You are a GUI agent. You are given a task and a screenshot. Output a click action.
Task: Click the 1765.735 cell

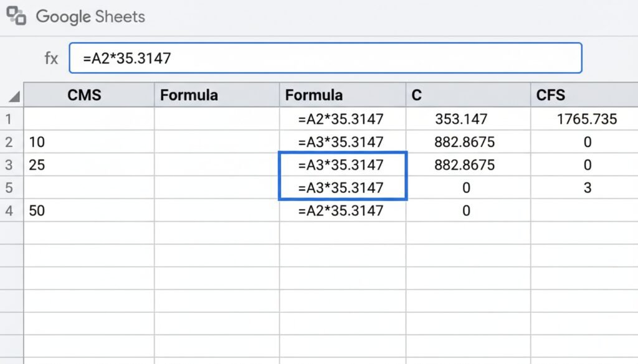(x=584, y=119)
